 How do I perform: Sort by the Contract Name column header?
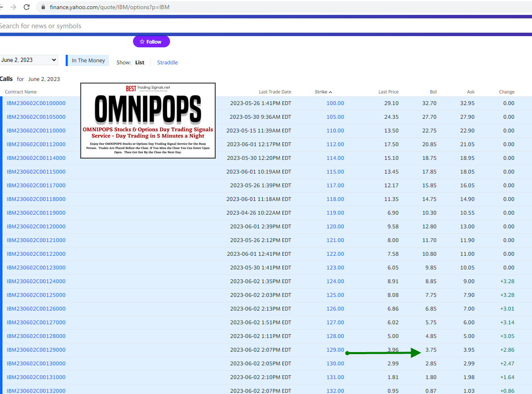click(x=21, y=92)
